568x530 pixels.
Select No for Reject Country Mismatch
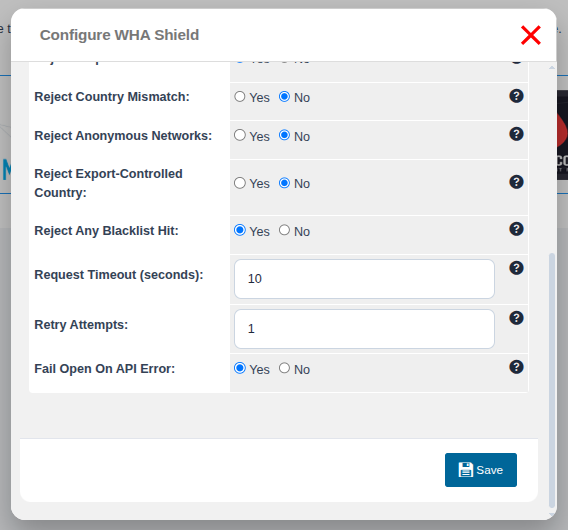[284, 97]
